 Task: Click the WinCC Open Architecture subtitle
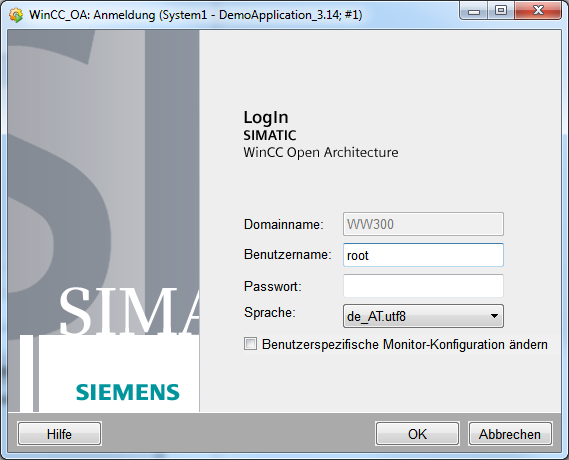click(x=321, y=152)
